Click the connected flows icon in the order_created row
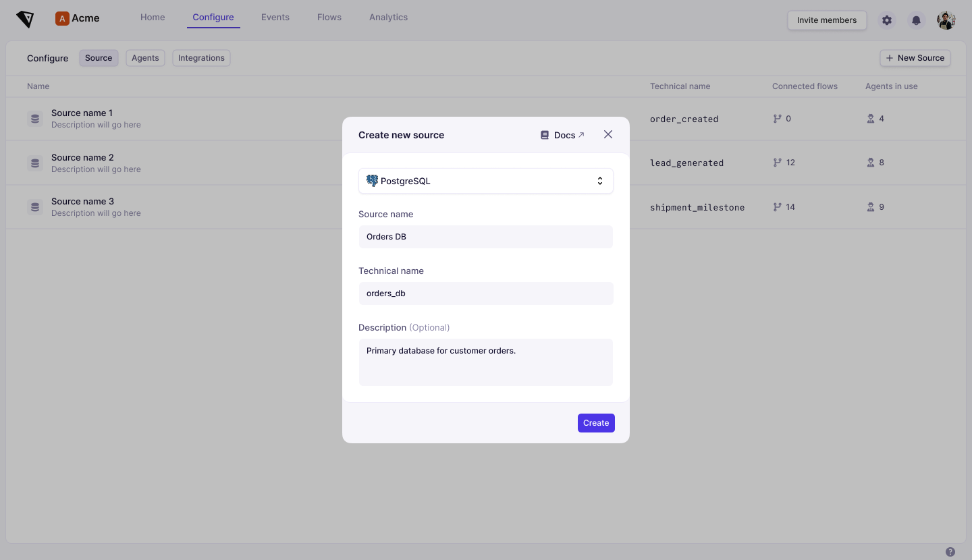 point(777,119)
